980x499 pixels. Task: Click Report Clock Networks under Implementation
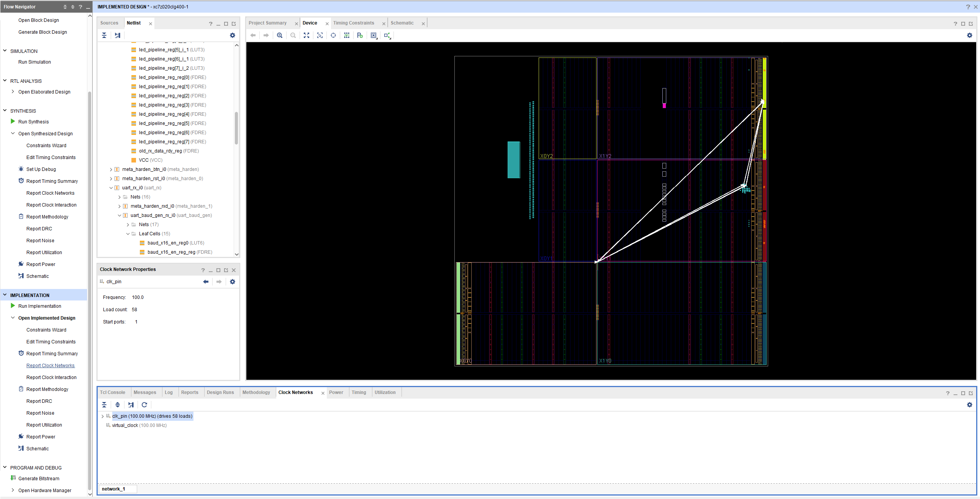coord(50,366)
